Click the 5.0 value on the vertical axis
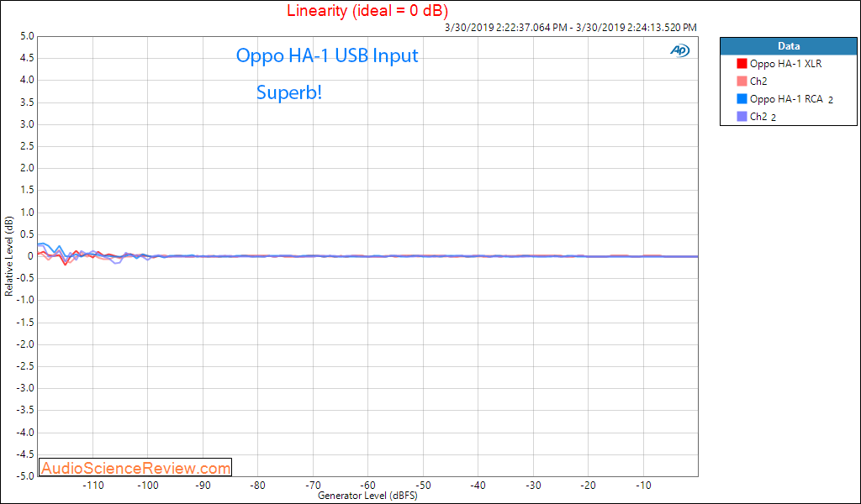Viewport: 861px width, 504px height. [27, 36]
